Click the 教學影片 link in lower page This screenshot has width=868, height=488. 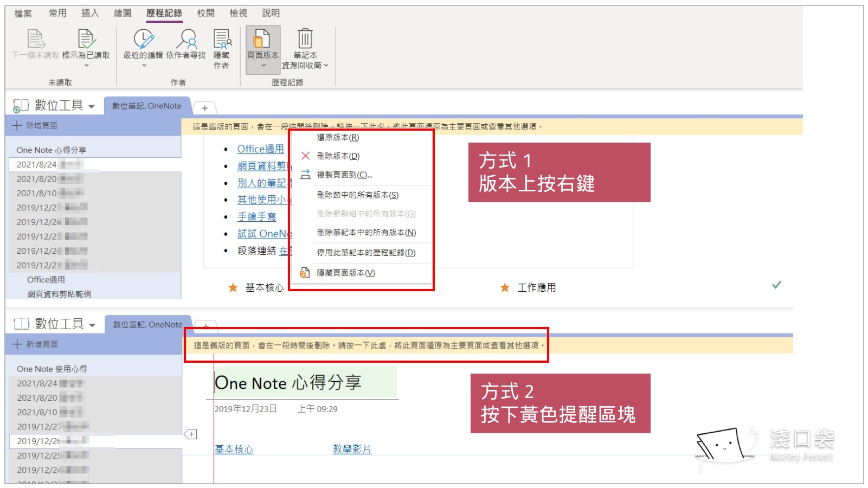(352, 449)
